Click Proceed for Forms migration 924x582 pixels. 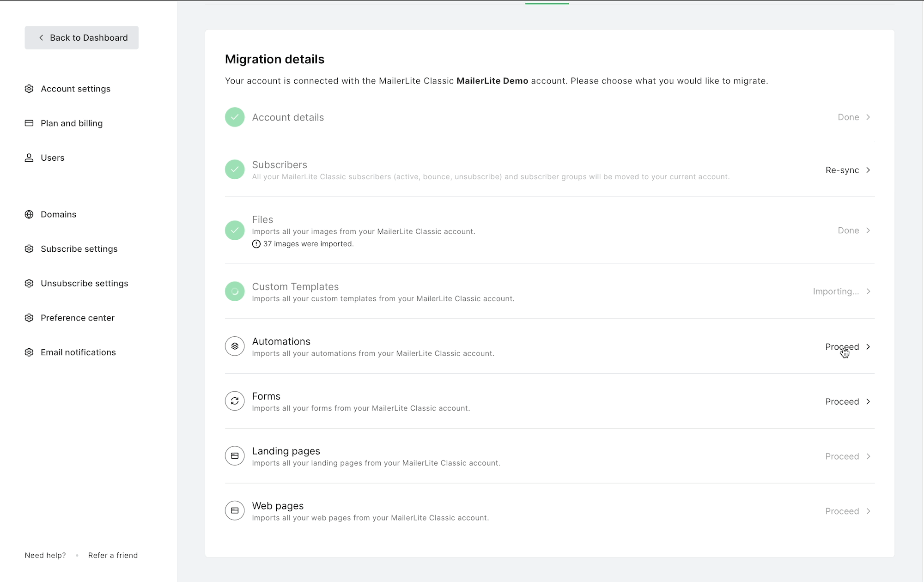[x=842, y=401]
